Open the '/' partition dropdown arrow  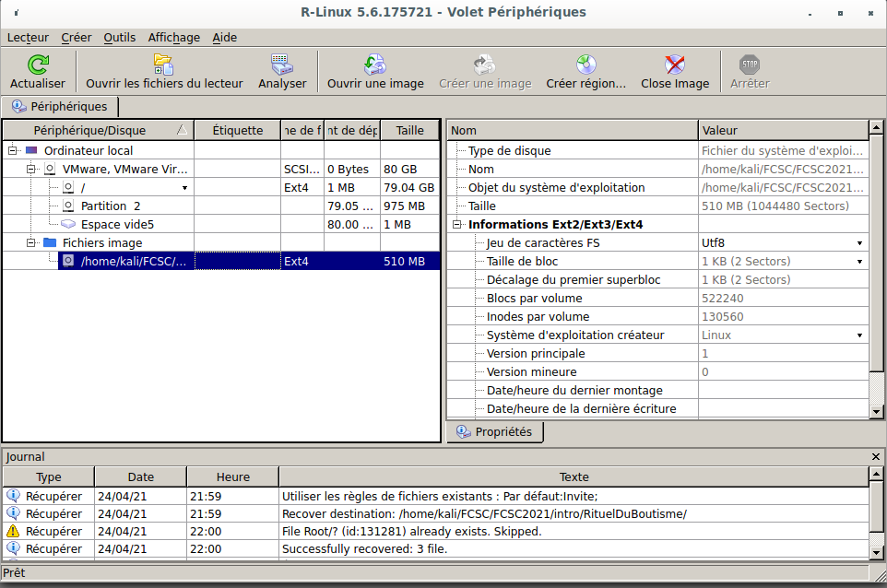pyautogui.click(x=184, y=188)
